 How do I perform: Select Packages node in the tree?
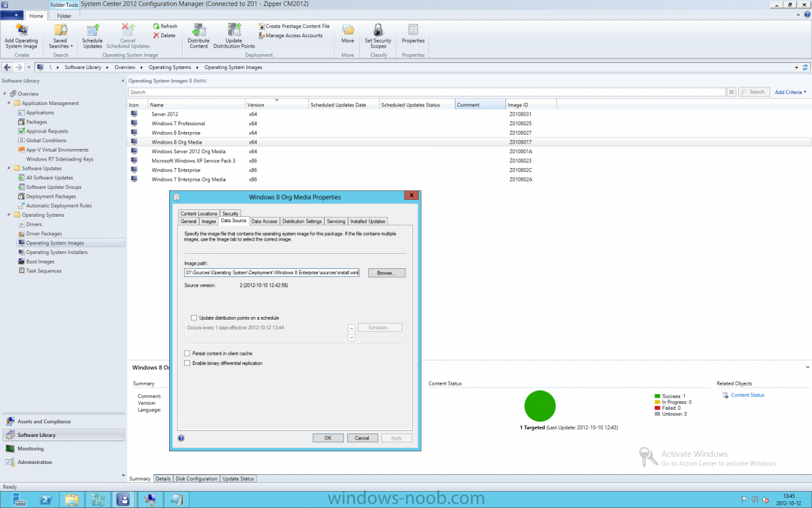click(x=32, y=122)
